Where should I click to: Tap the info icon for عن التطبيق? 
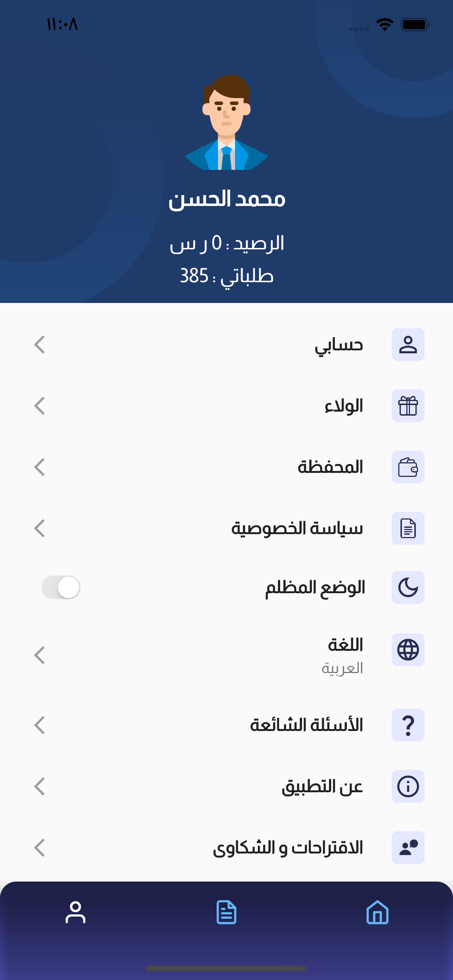[x=408, y=786]
